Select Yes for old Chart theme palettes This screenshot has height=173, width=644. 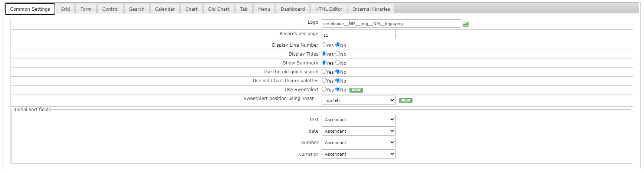point(324,80)
